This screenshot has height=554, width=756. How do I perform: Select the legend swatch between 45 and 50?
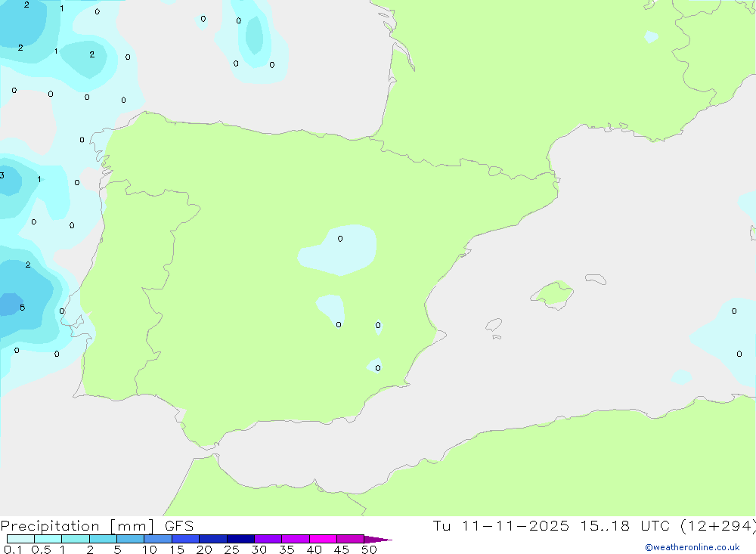click(351, 539)
